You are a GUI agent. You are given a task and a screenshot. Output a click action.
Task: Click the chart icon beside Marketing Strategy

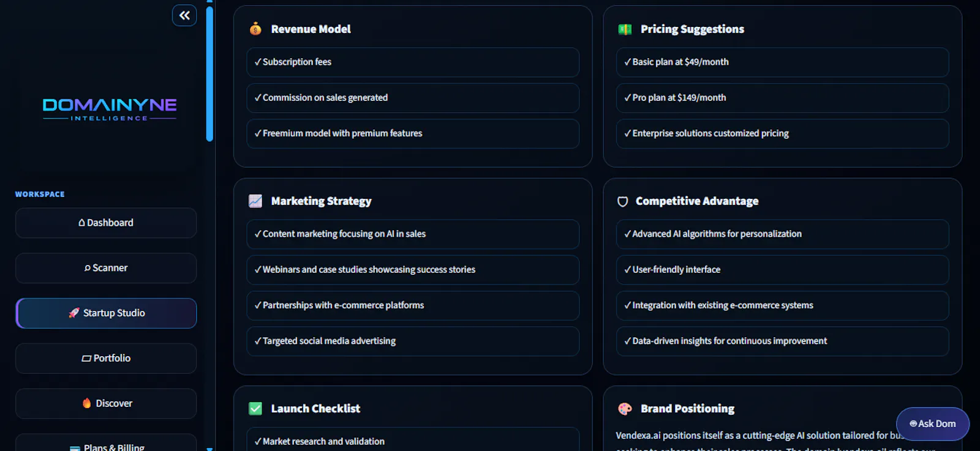pos(255,201)
